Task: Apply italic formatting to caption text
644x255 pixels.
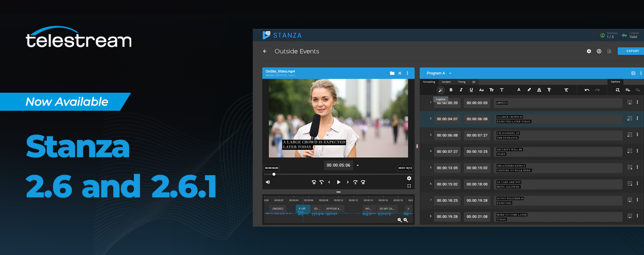Action: 461,90
